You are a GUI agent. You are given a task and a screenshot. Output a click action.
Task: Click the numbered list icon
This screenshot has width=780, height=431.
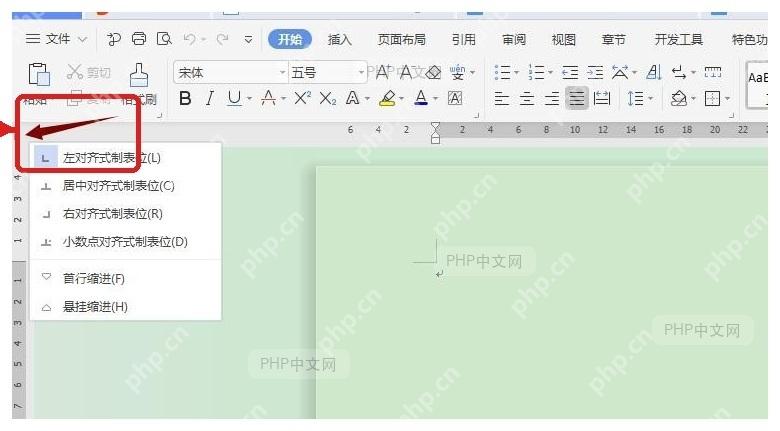click(x=536, y=73)
